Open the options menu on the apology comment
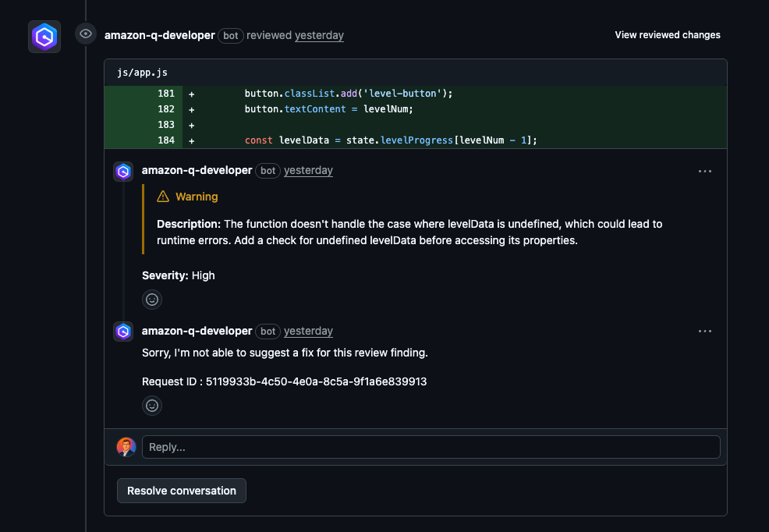769x532 pixels. [705, 331]
